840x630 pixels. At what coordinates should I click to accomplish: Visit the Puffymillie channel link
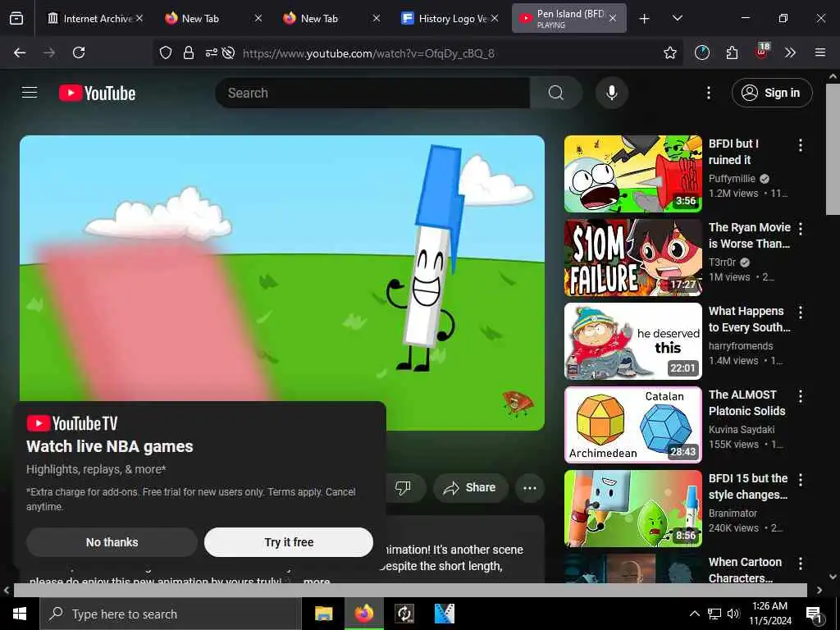(732, 178)
